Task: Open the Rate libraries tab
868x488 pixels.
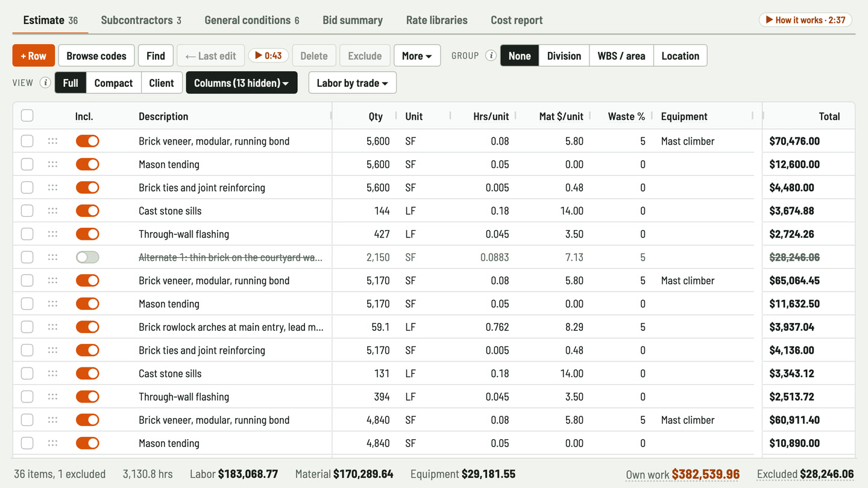Action: pyautogui.click(x=437, y=20)
